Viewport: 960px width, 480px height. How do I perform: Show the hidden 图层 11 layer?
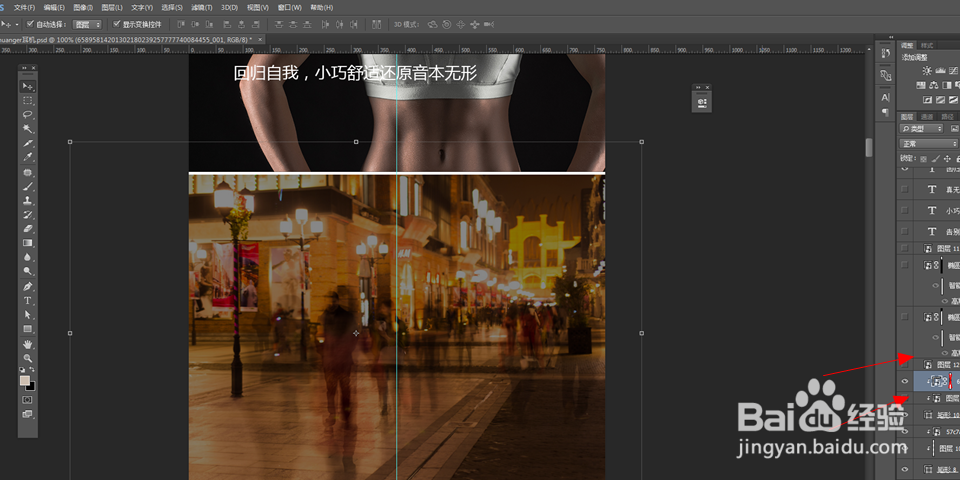coord(905,248)
